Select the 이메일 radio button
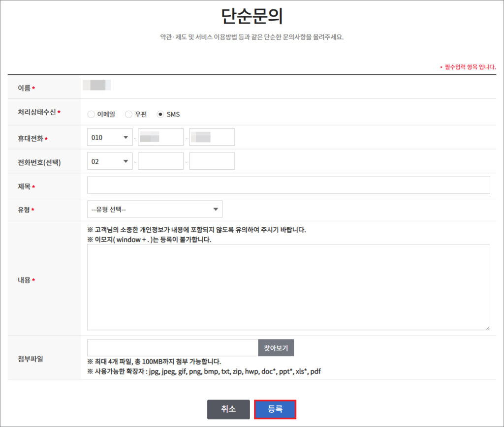This screenshot has width=504, height=427. pos(91,115)
